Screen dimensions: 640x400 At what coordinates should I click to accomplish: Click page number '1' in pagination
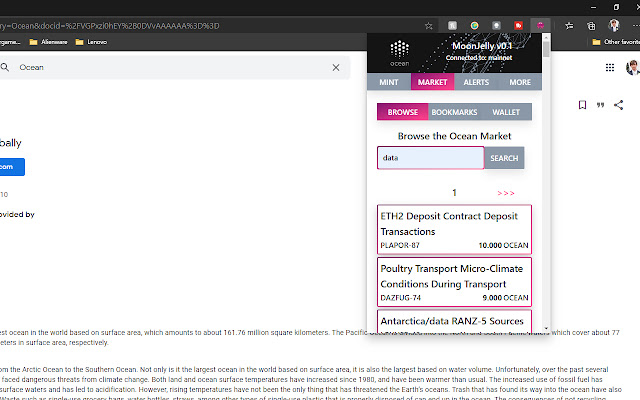[x=454, y=193]
